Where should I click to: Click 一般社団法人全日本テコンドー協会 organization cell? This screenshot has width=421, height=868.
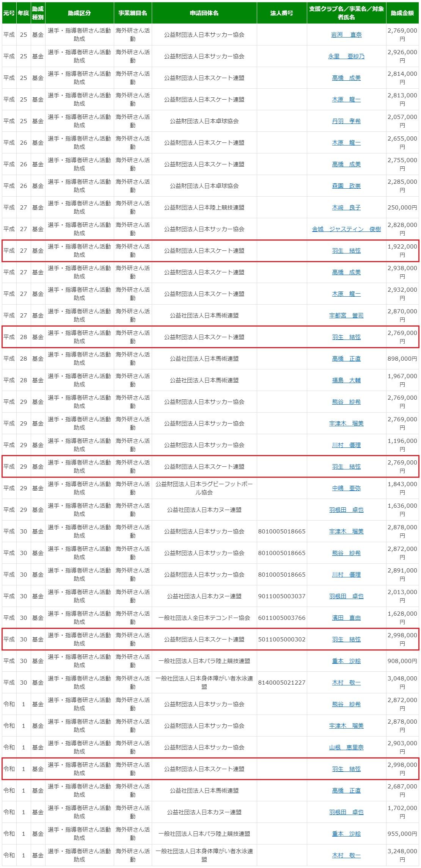pyautogui.click(x=204, y=618)
